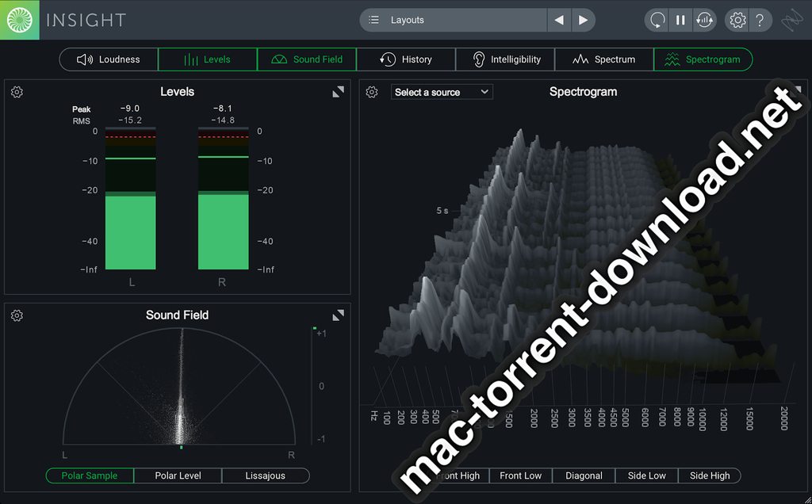Toggle the Loudness module on
Viewport: 812px width, 504px height.
tap(109, 59)
